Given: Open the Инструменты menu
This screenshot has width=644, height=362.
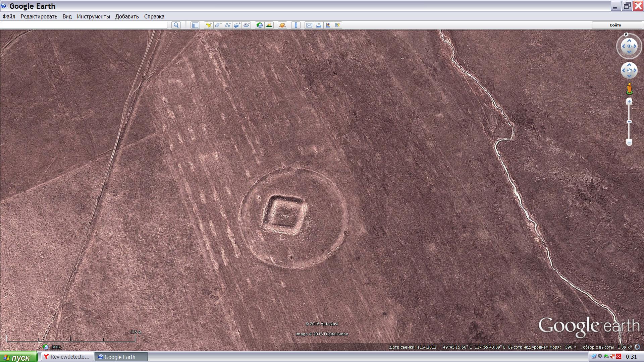Looking at the screenshot, I should pyautogui.click(x=93, y=16).
